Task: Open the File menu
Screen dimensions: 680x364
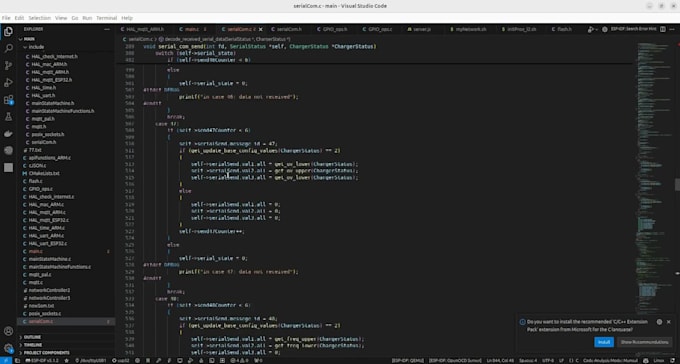Action: (x=6, y=18)
